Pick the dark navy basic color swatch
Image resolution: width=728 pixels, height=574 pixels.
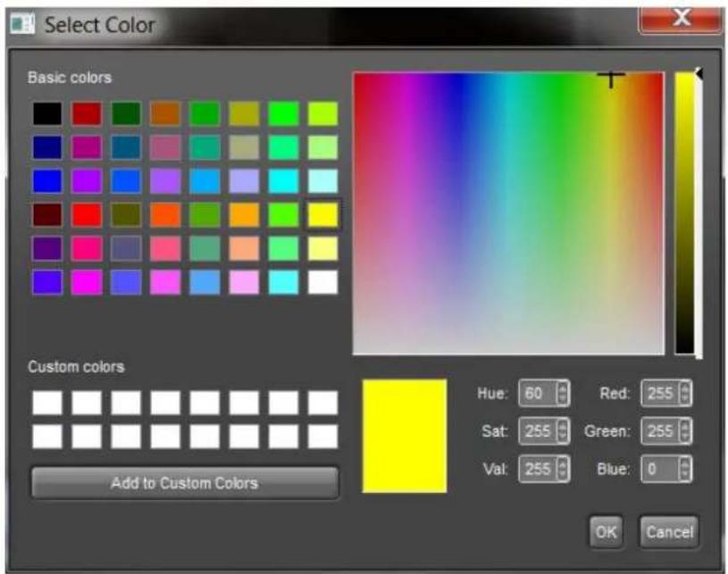tap(47, 147)
